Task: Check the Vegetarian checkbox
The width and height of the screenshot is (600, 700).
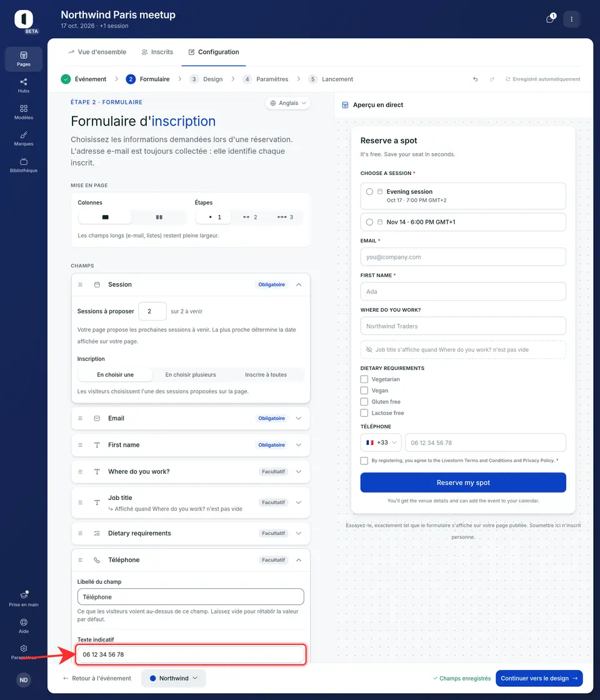Action: click(x=364, y=379)
